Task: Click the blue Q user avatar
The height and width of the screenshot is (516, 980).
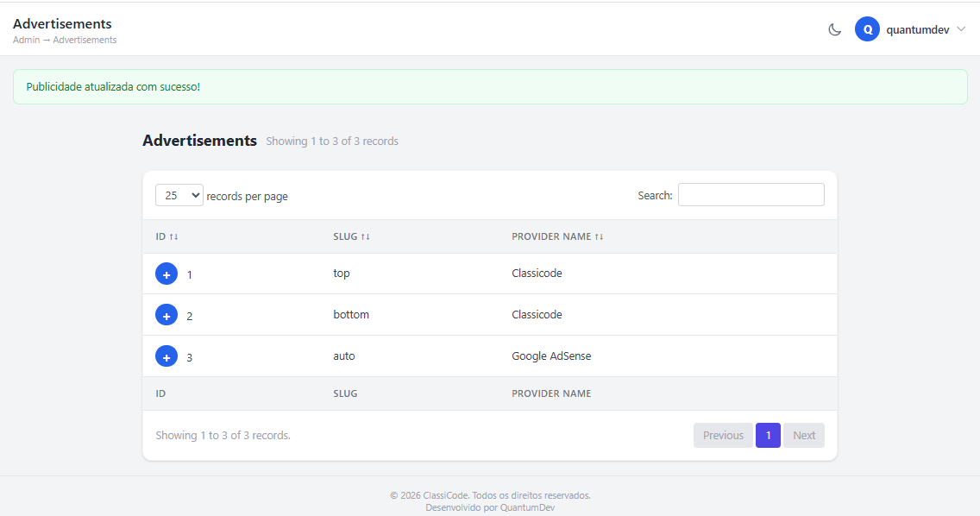Action: pos(867,29)
